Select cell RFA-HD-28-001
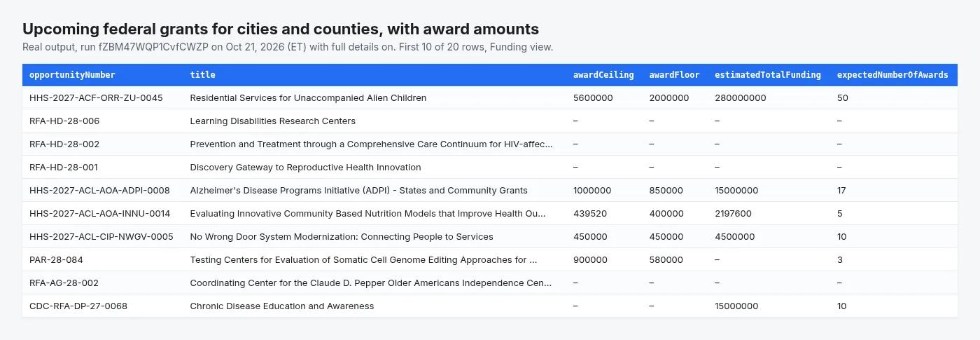This screenshot has width=980, height=340. (64, 168)
